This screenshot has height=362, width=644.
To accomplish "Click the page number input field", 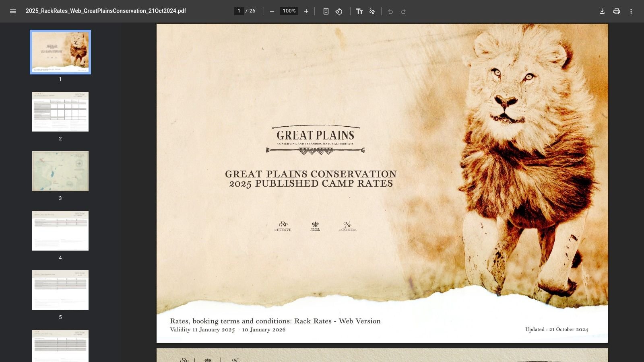I will [x=239, y=11].
